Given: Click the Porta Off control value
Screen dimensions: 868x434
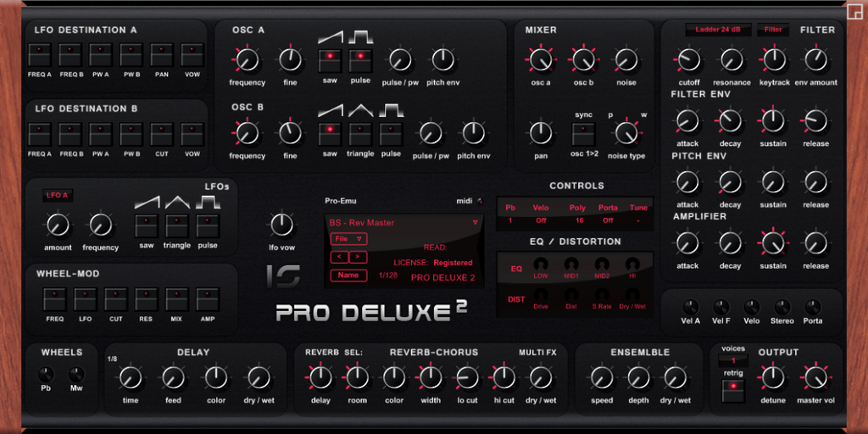Looking at the screenshot, I should tap(608, 220).
